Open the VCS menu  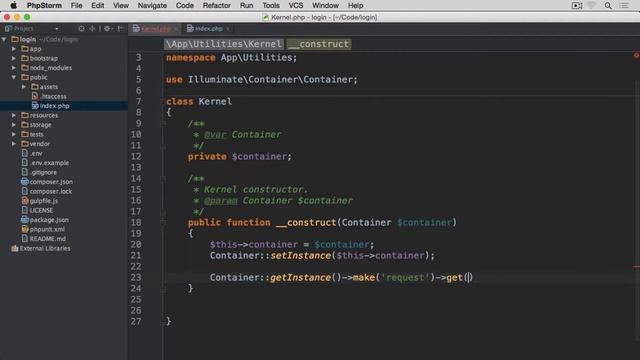[296, 5]
